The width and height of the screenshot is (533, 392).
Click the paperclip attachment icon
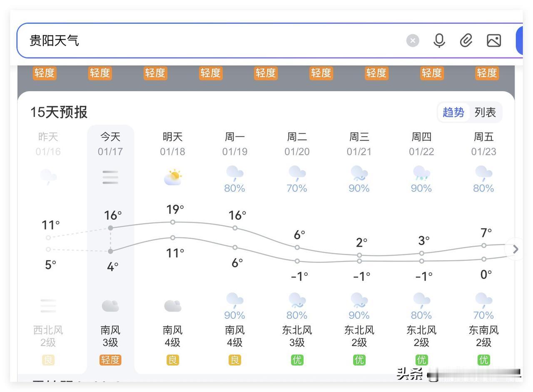(466, 40)
